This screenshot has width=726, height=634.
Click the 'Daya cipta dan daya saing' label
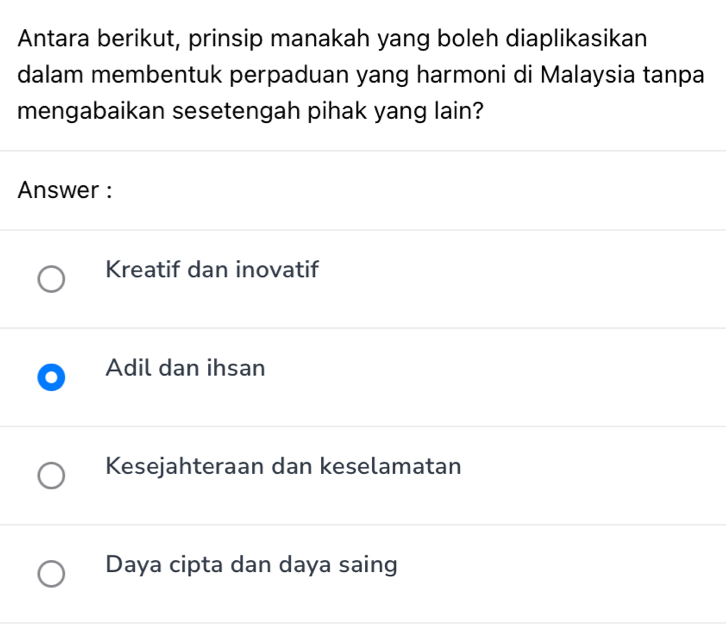tap(251, 565)
